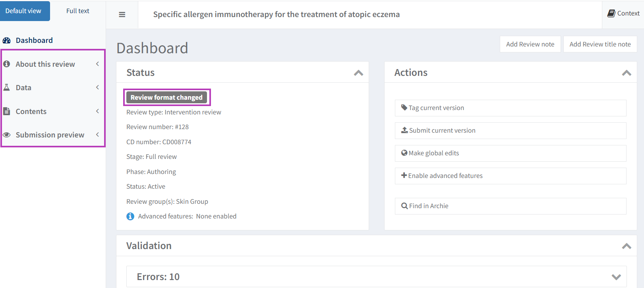Select the Default view tab
Viewport: 644px width, 288px height.
23,11
